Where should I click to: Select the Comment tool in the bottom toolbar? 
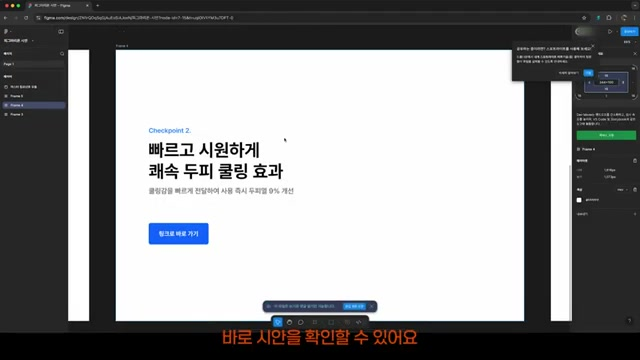click(301, 322)
